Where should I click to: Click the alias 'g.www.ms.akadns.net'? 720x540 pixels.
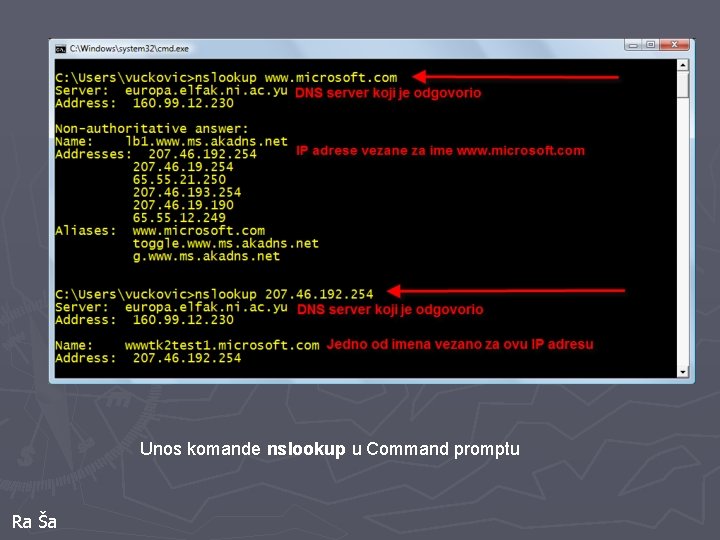[x=206, y=256]
